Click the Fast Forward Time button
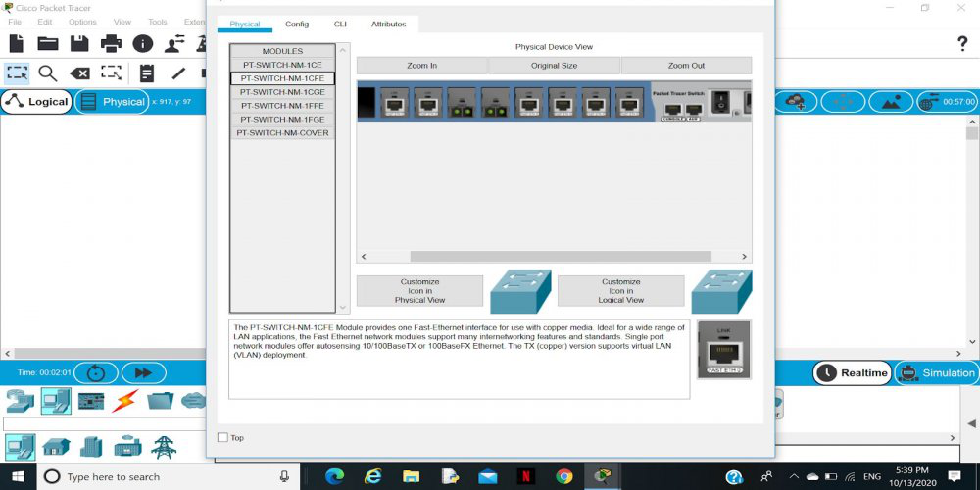980x490 pixels. click(x=143, y=372)
